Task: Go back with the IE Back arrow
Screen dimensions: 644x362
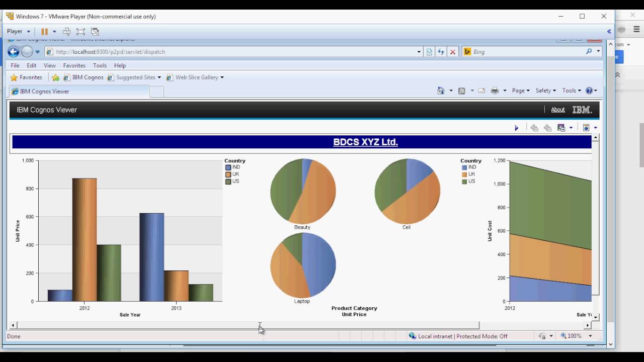Action: pyautogui.click(x=14, y=51)
